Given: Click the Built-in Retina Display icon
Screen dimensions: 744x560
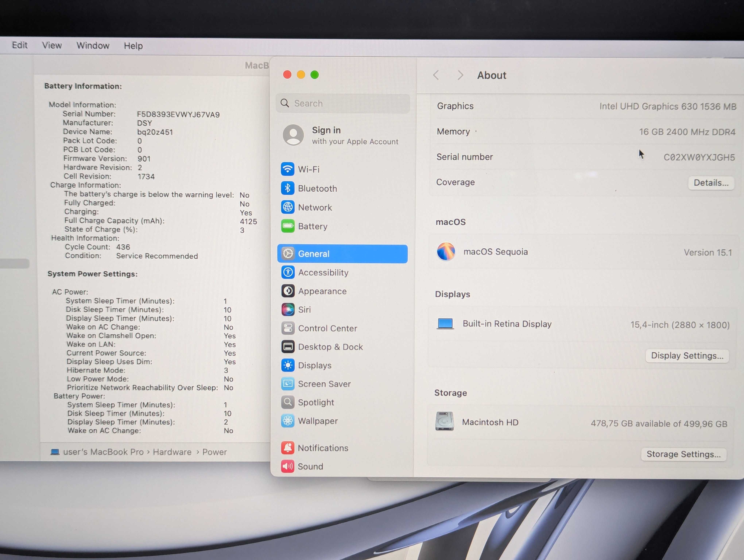Looking at the screenshot, I should tap(445, 324).
